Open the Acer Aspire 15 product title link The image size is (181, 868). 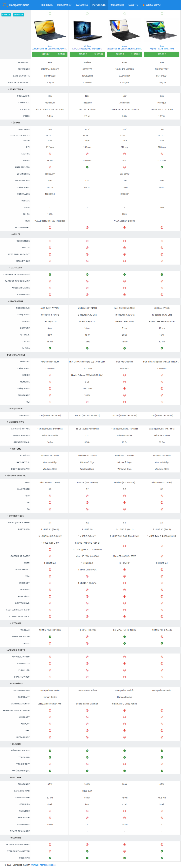tap(162, 49)
